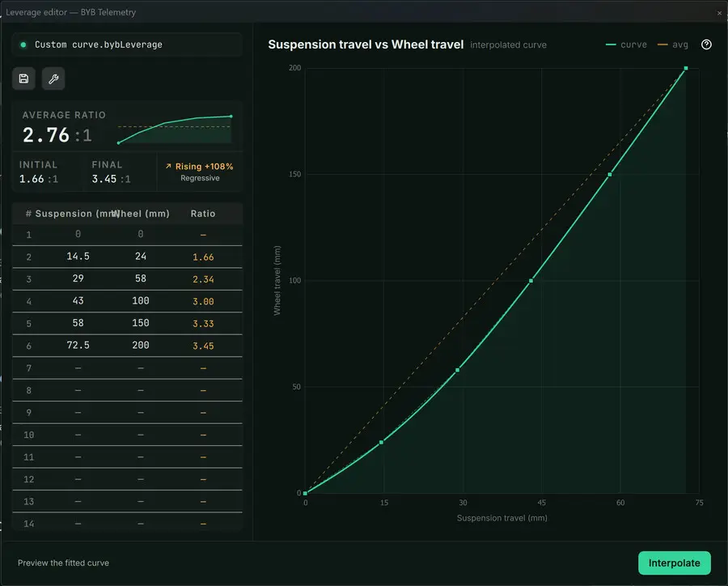Click the Ratio column header
Screen dimensions: 728x586
pos(203,214)
